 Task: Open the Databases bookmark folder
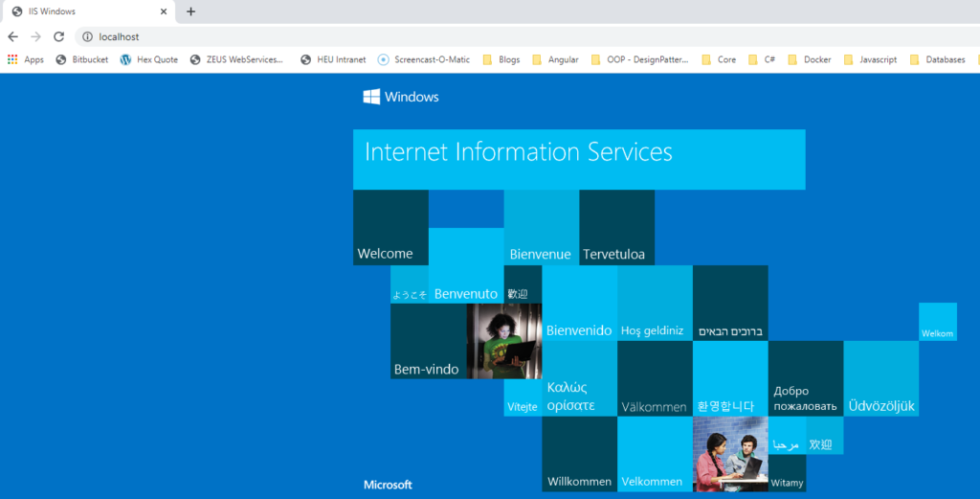coord(937,59)
